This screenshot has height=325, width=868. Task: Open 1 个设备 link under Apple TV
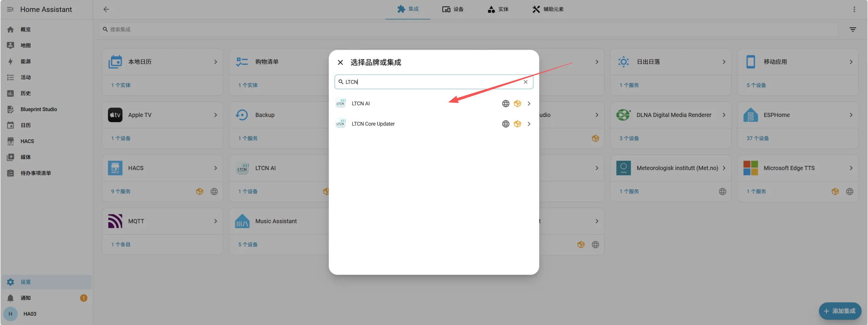(121, 138)
